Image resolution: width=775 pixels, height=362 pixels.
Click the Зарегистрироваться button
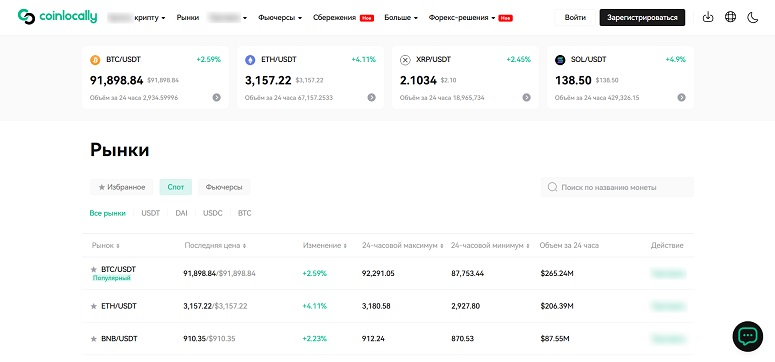coord(642,17)
